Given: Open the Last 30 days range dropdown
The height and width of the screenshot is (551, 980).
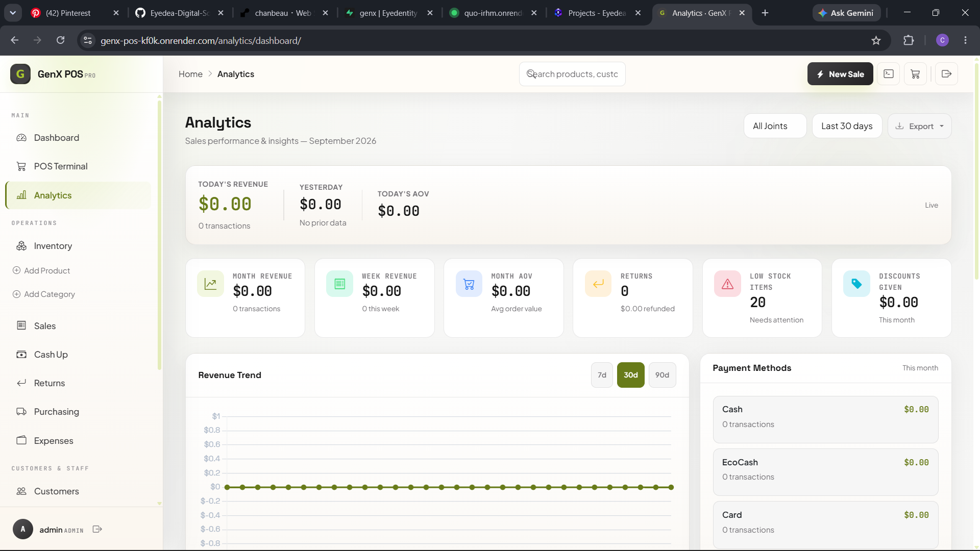Looking at the screenshot, I should [x=847, y=126].
